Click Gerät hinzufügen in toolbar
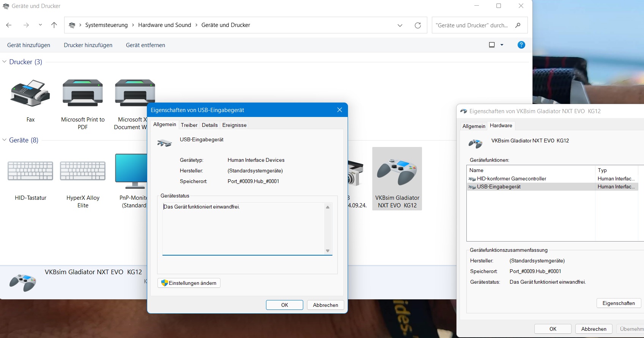 (x=28, y=45)
